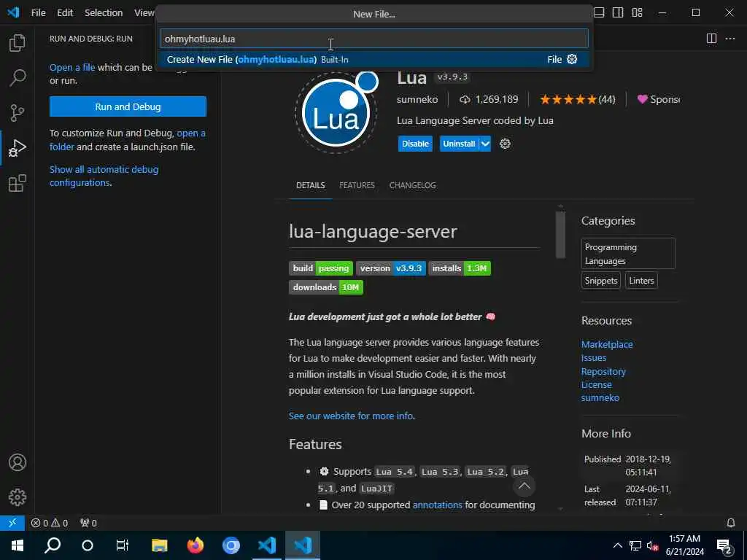Image resolution: width=747 pixels, height=560 pixels.
Task: Click Show all automatic debug configurations link
Action: (104, 176)
